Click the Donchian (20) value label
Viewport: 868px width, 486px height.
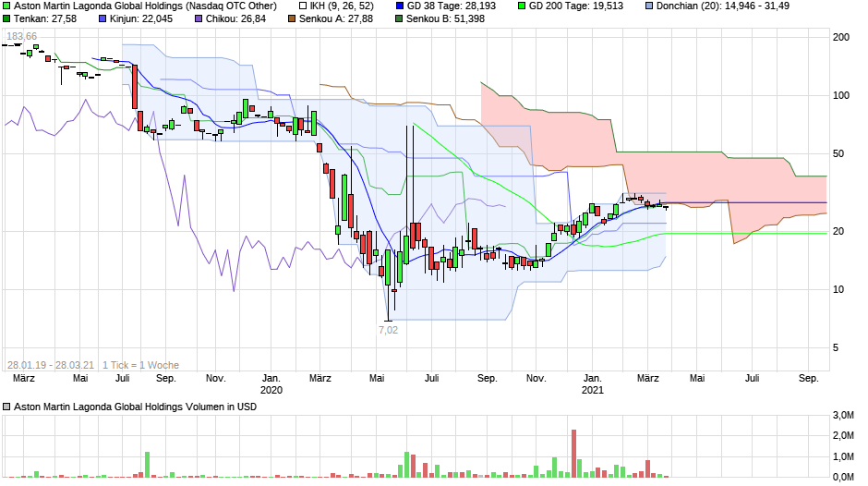723,6
